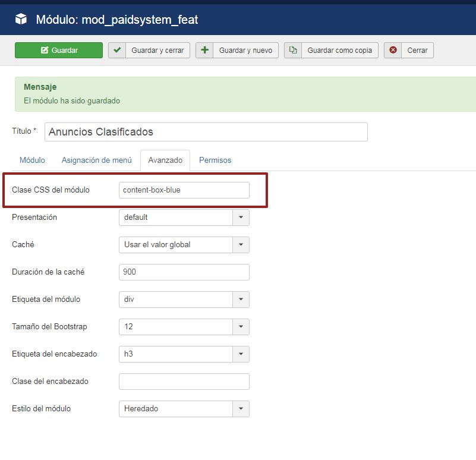Click the Guardar y nuevo label
The height and width of the screenshot is (460, 476).
tap(245, 50)
